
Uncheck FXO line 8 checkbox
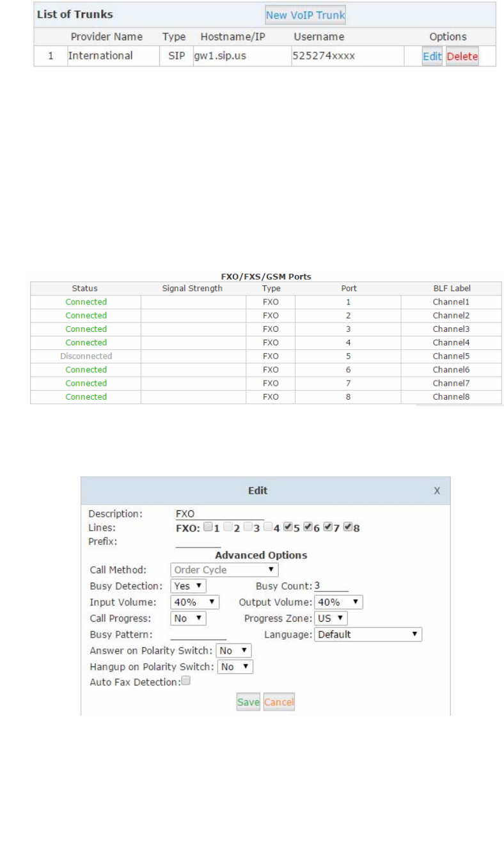tap(347, 528)
